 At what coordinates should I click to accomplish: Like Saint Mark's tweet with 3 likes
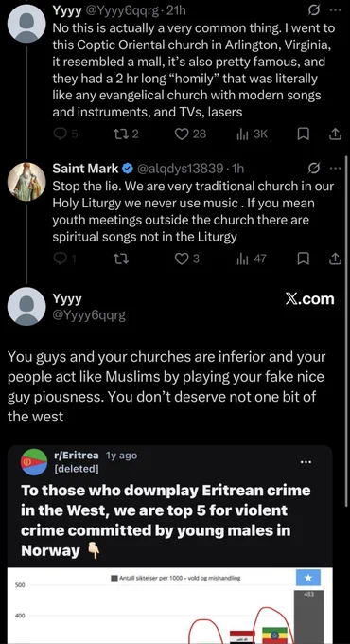click(x=187, y=259)
